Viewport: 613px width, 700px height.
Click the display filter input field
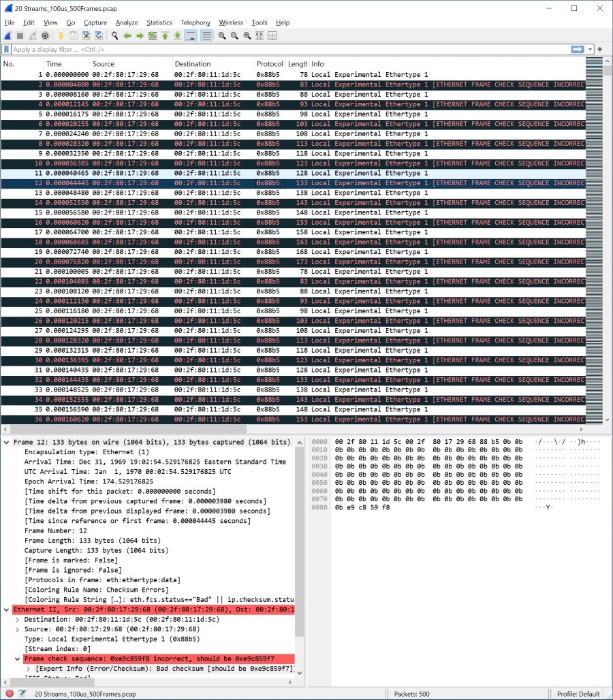point(286,50)
